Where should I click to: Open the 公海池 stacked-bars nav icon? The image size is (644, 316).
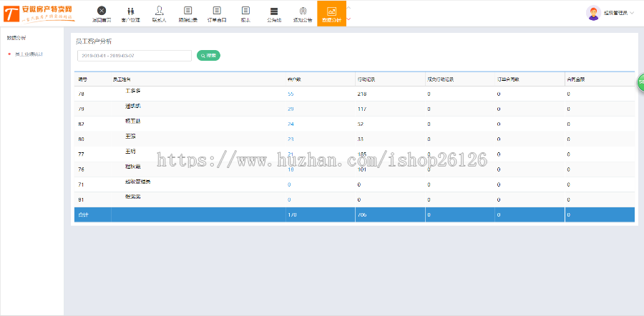tap(274, 11)
